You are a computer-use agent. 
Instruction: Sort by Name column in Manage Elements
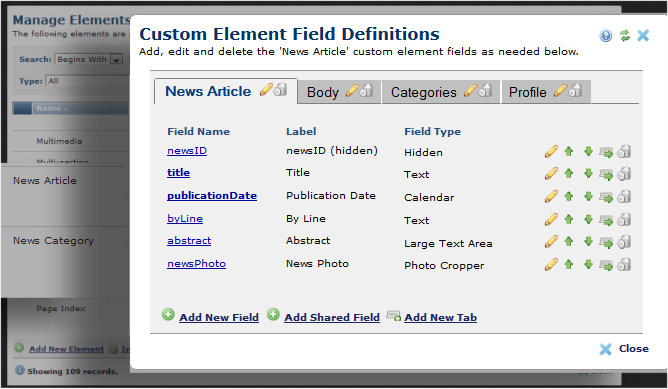click(52, 109)
